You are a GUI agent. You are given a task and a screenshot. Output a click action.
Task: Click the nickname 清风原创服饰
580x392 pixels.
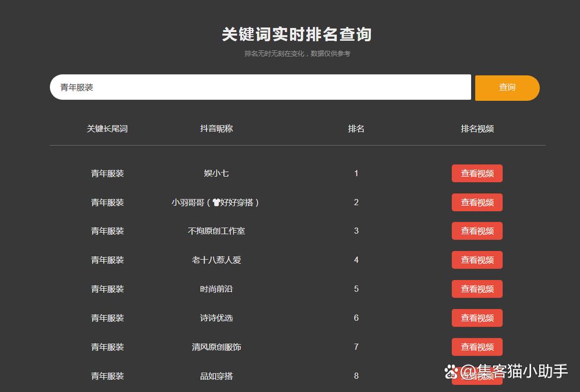coord(217,347)
